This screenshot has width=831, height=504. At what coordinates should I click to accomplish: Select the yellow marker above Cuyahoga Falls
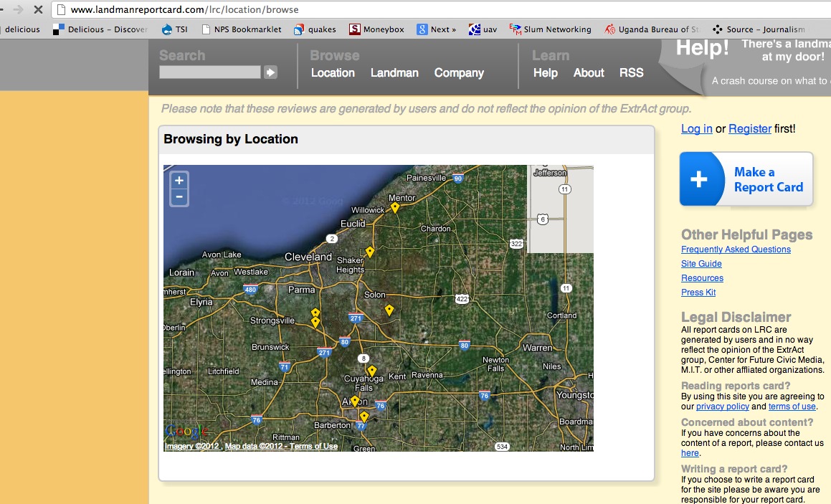click(372, 371)
